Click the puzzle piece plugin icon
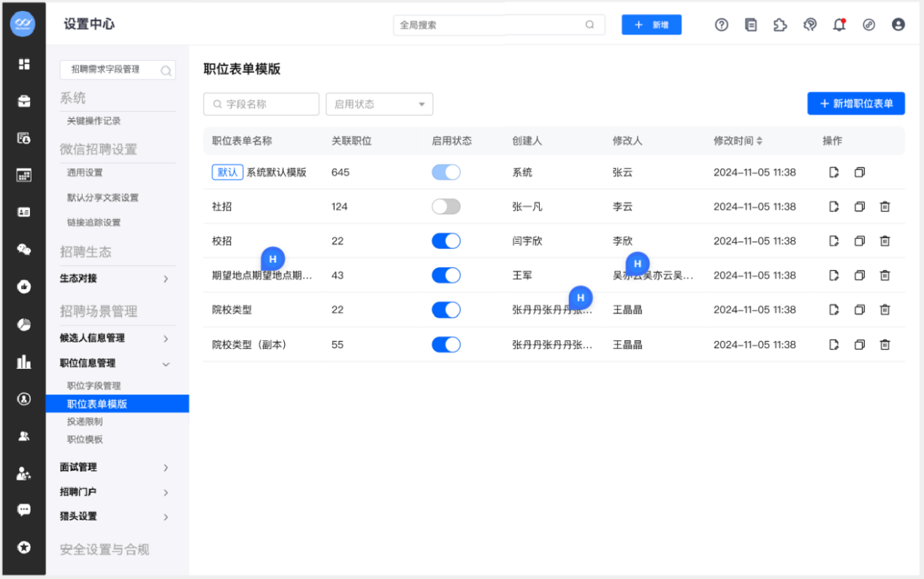Image resolution: width=924 pixels, height=579 pixels. [780, 25]
